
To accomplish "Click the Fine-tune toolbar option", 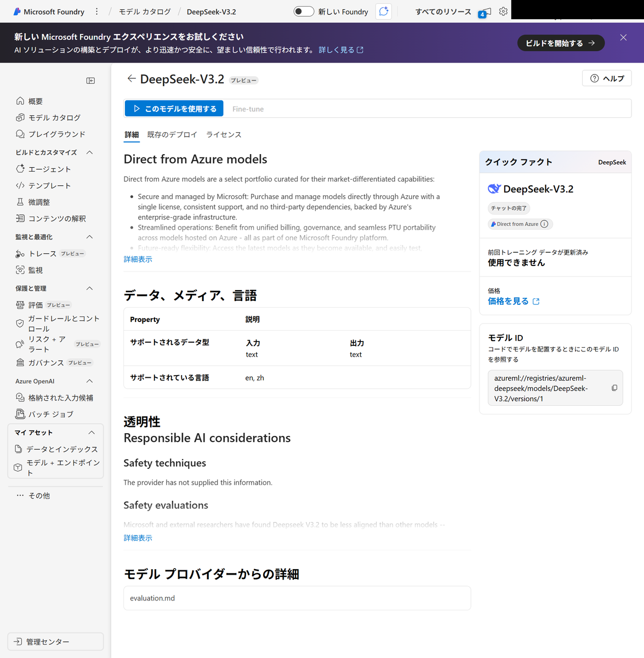I will point(248,109).
